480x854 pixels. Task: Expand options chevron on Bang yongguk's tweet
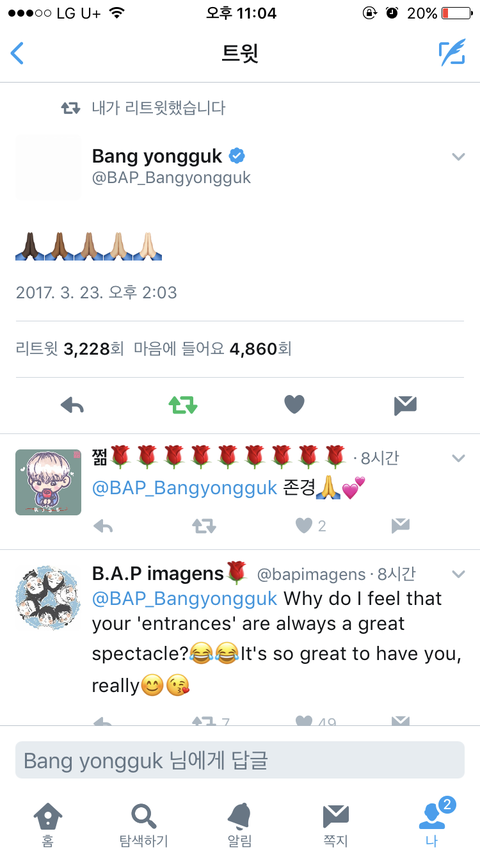coord(459,157)
